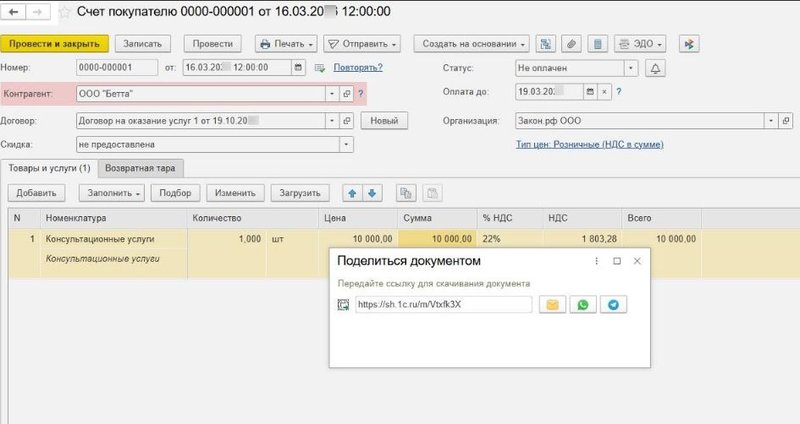Open the 'Заполнить' dropdown button
The image size is (800, 424).
(112, 193)
